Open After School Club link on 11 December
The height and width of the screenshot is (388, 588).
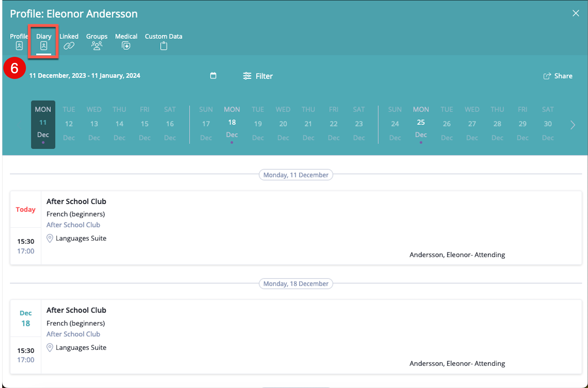coord(73,225)
